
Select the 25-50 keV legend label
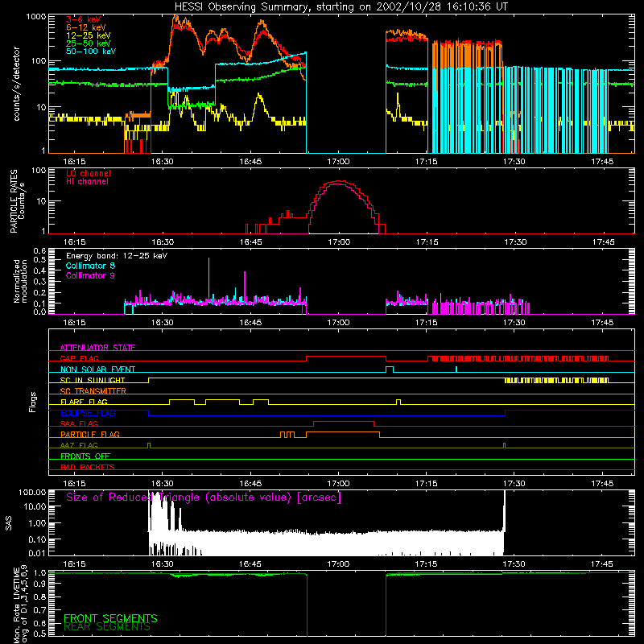(x=89, y=43)
